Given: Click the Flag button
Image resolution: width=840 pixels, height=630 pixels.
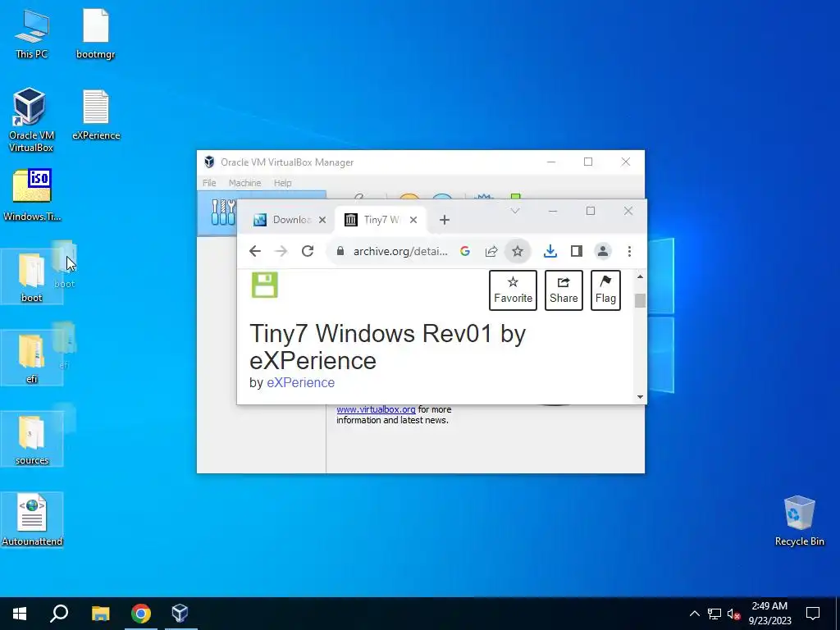Looking at the screenshot, I should (x=605, y=290).
